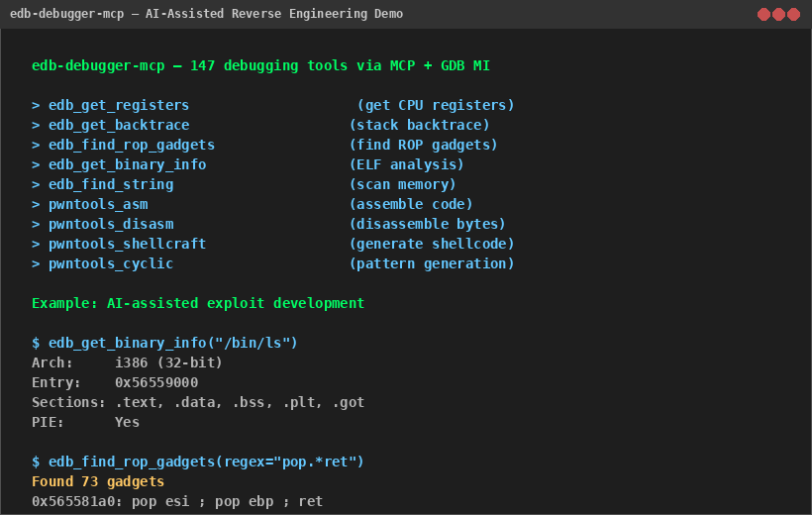
Task: Click the '(generate shellcode)' description
Action: coord(432,244)
